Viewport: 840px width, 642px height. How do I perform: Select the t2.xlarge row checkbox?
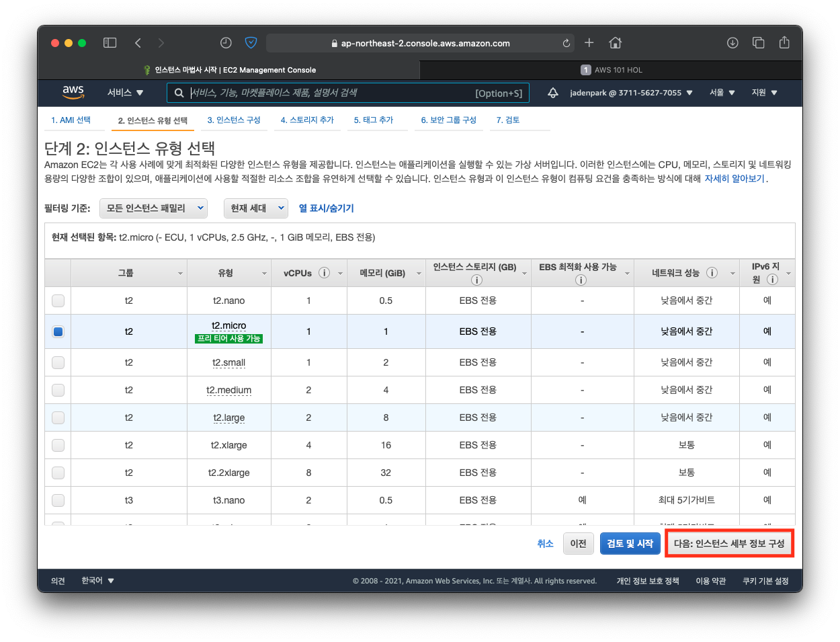58,445
